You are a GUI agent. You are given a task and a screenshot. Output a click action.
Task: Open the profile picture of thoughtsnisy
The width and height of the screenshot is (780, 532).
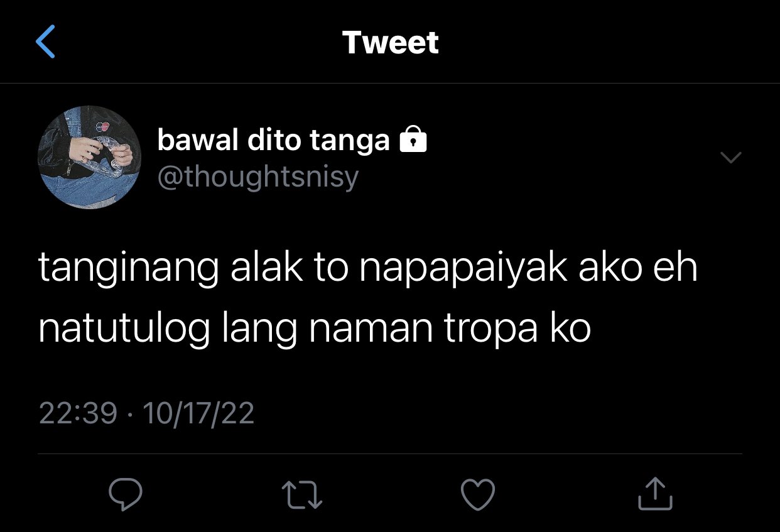(x=90, y=157)
